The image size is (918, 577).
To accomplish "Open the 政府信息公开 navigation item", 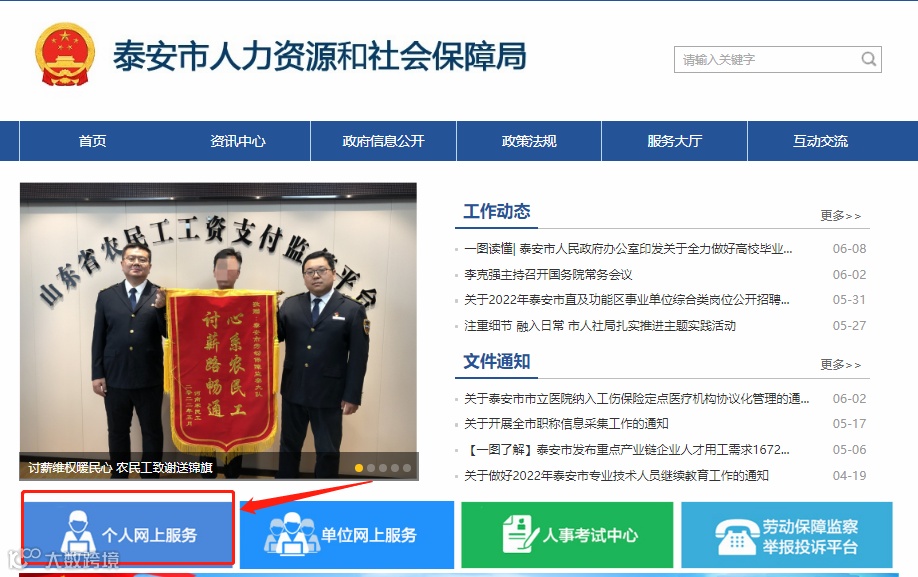I will coord(383,141).
